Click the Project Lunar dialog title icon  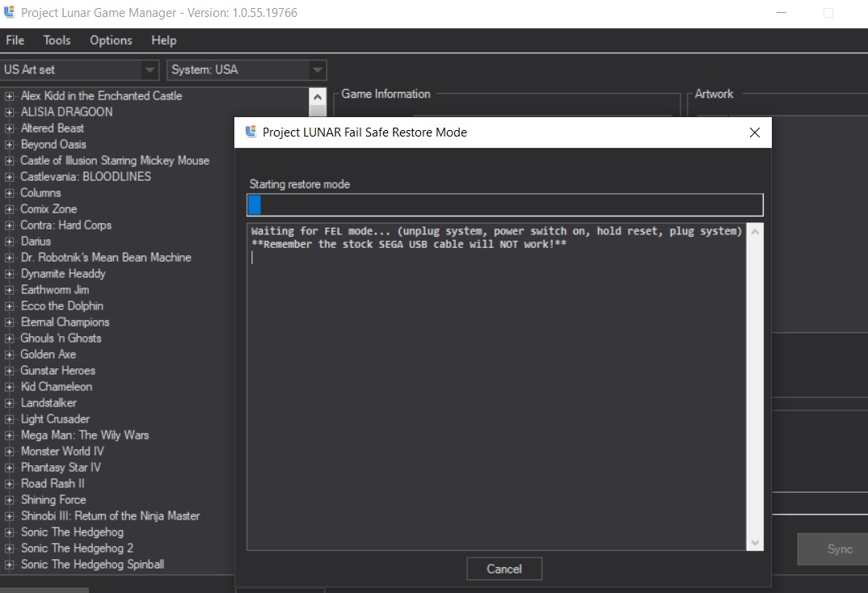pyautogui.click(x=251, y=132)
